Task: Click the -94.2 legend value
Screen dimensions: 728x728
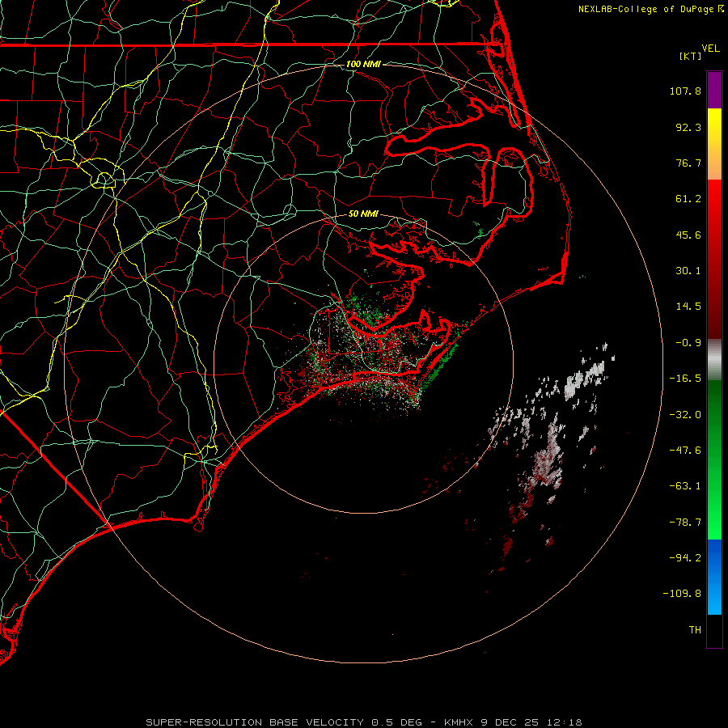Action: (685, 558)
